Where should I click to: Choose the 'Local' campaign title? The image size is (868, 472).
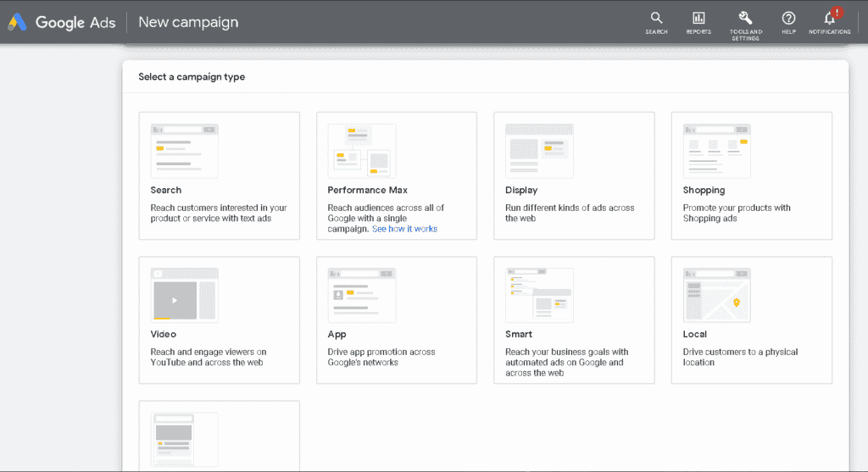click(x=695, y=334)
